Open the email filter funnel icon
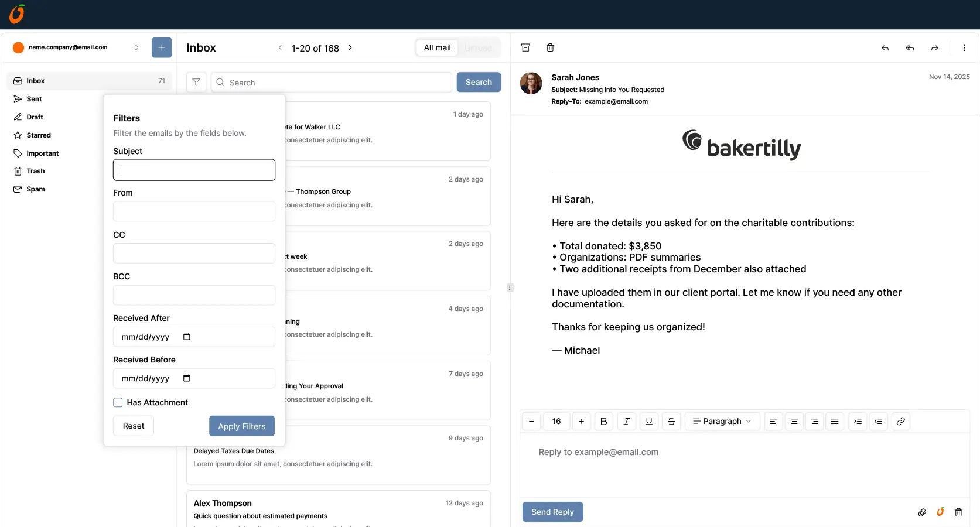 click(x=196, y=82)
